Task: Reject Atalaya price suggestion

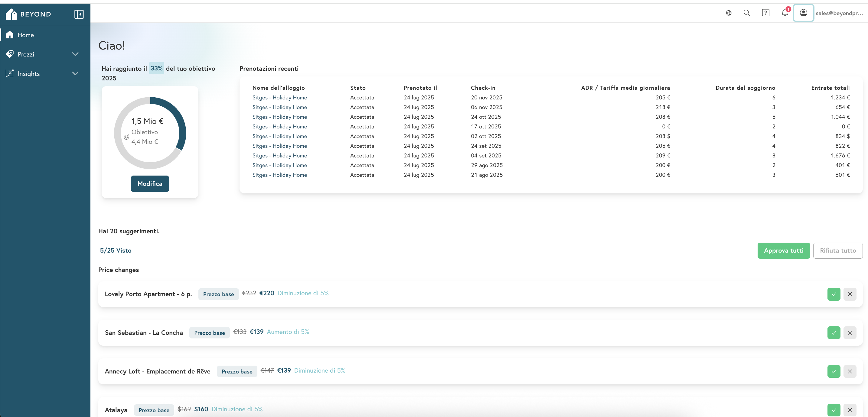Action: pyautogui.click(x=850, y=410)
